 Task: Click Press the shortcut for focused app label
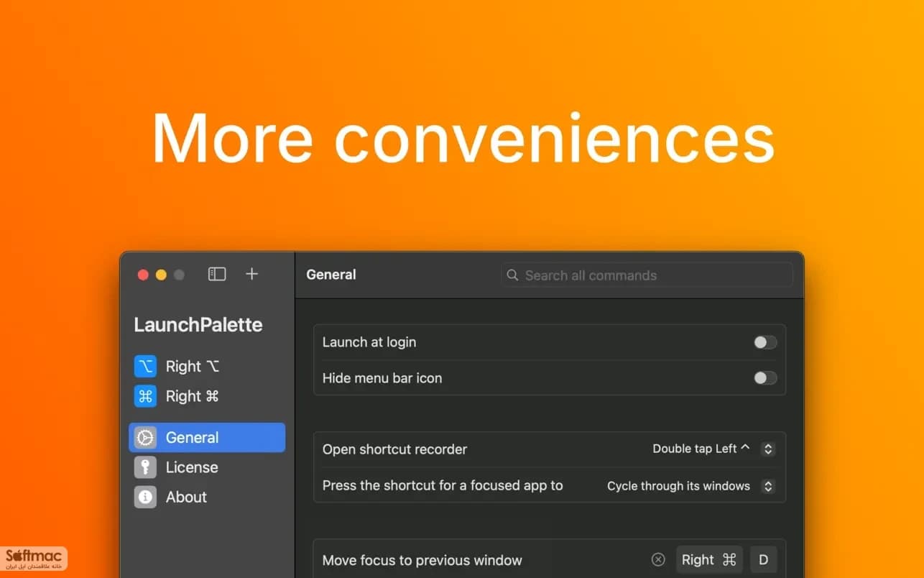443,485
